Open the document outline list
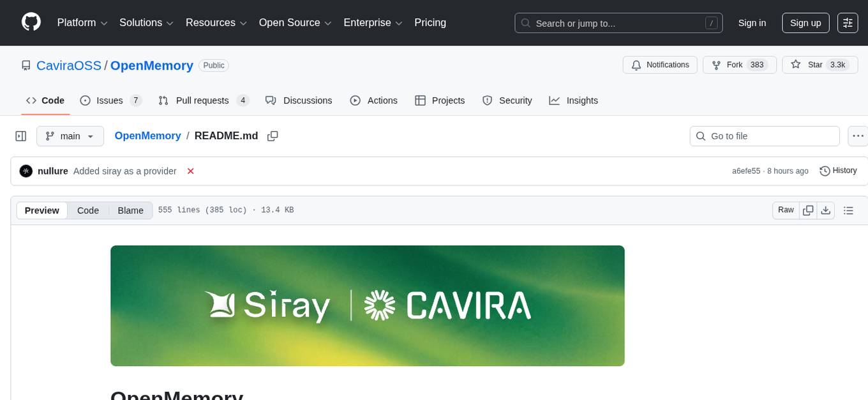Viewport: 868px width, 400px height. click(x=848, y=210)
